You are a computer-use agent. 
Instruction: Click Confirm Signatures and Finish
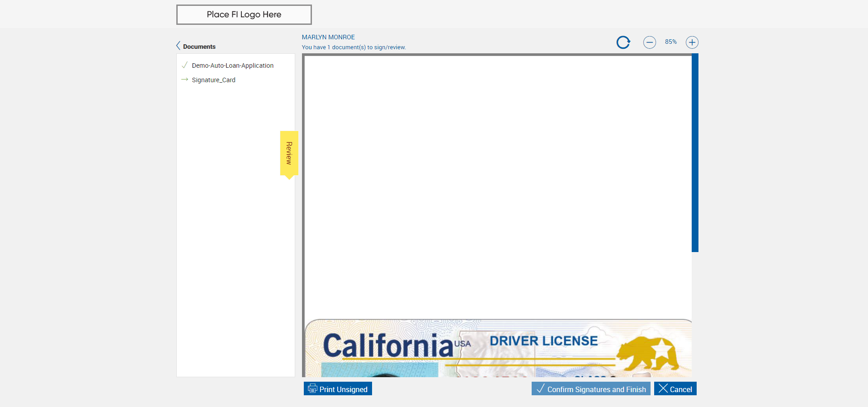coord(591,389)
